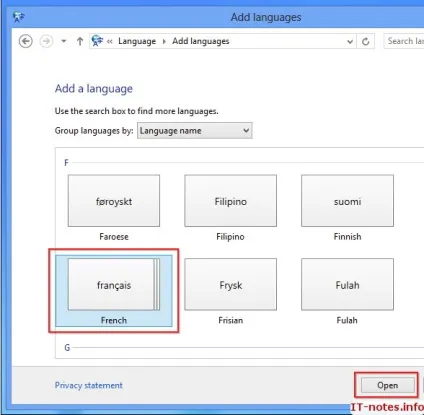Click the Fulah label under its tile
This screenshot has height=415, width=424.
(x=347, y=320)
